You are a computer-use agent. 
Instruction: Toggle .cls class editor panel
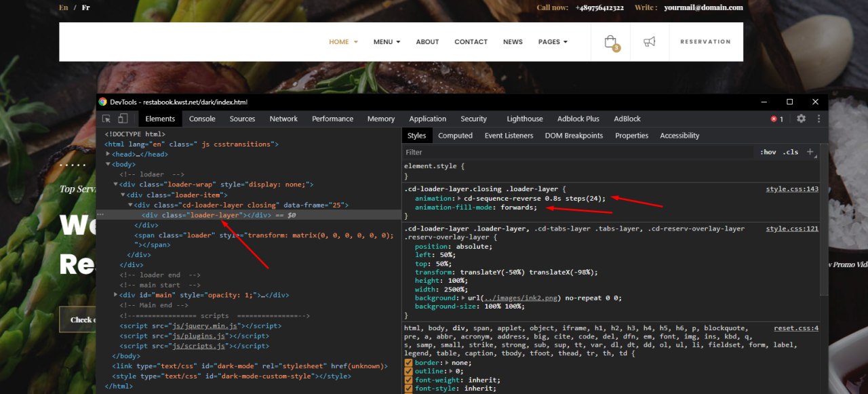[791, 152]
